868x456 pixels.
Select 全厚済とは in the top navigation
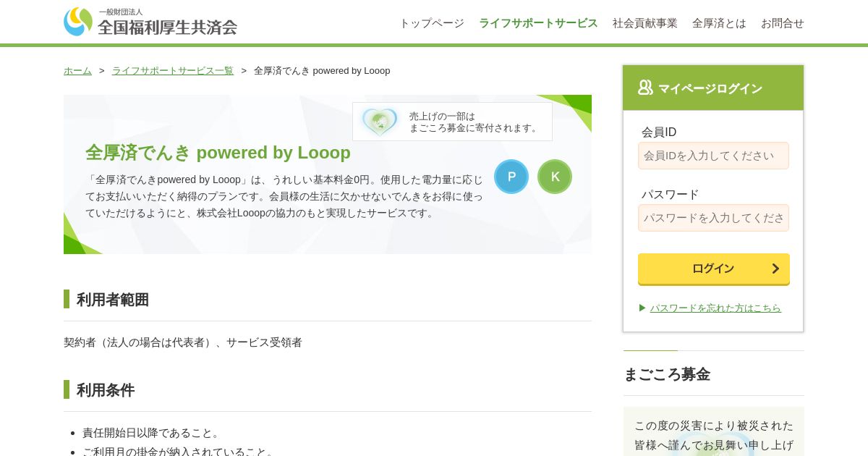[719, 23]
